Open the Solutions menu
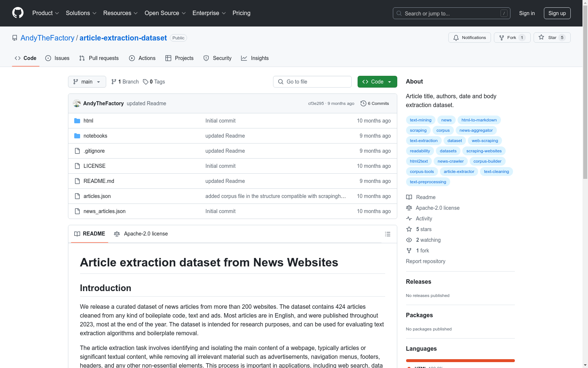588x368 pixels. [81, 13]
